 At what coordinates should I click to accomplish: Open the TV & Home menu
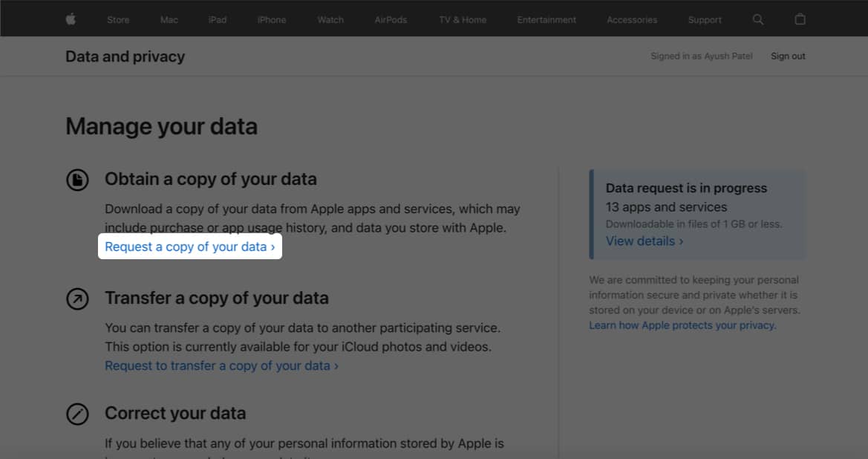[463, 20]
